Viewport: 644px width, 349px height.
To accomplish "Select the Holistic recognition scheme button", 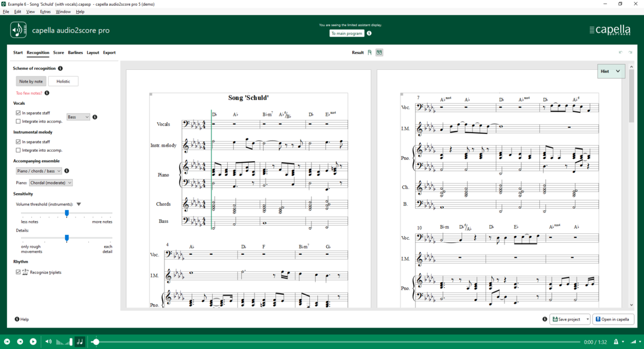I will [x=63, y=81].
